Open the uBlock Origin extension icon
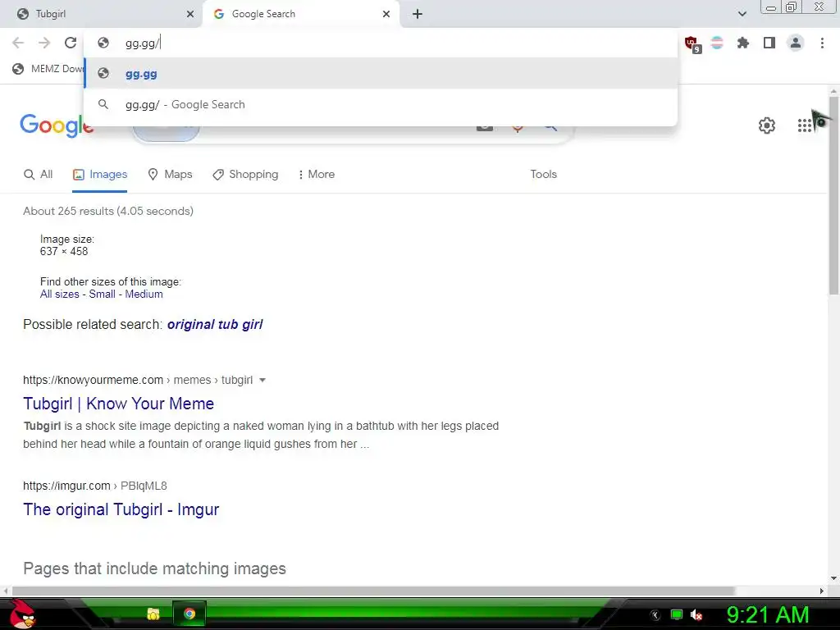Image resolution: width=840 pixels, height=630 pixels. click(x=692, y=44)
